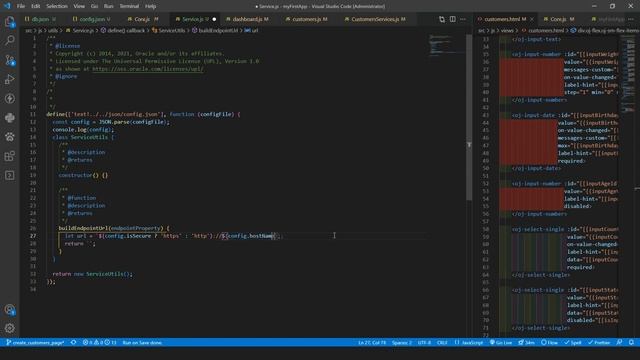Open the Run and Debug view
640x360 pixels.
point(9,79)
